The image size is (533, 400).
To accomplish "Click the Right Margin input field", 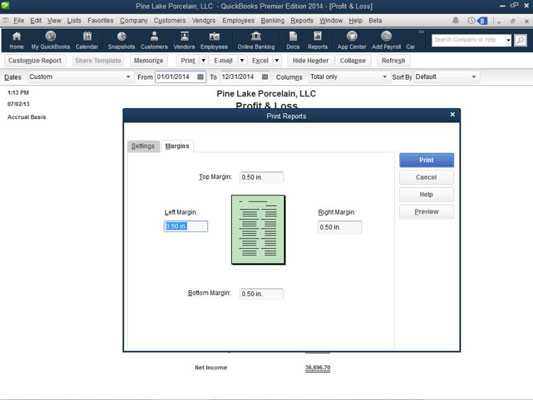I will [340, 227].
